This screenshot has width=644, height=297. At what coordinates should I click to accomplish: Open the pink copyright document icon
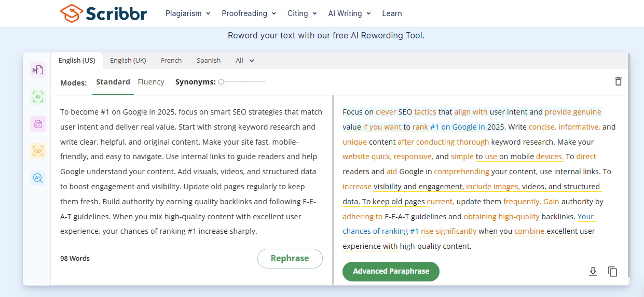click(37, 124)
